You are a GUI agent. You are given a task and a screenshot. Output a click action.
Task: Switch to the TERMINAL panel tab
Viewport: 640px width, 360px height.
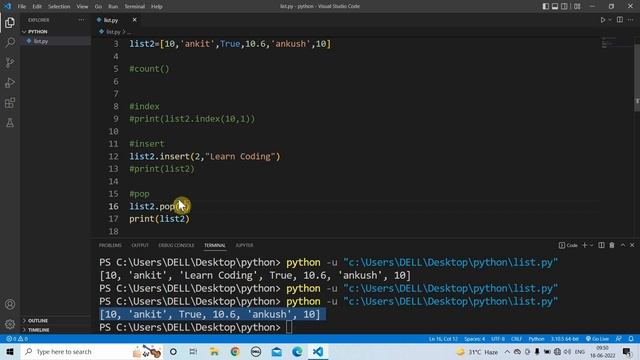pos(215,245)
